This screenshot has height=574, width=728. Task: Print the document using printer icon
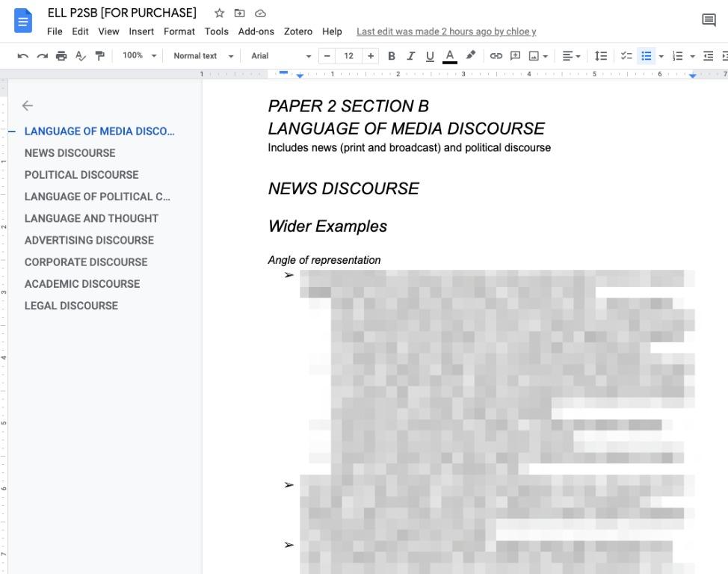point(61,56)
